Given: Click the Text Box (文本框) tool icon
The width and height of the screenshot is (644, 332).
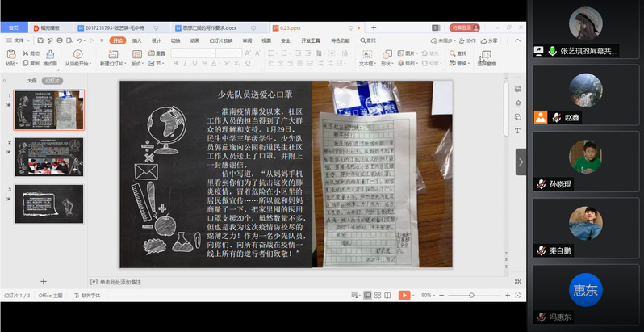Looking at the screenshot, I should pyautogui.click(x=366, y=53).
